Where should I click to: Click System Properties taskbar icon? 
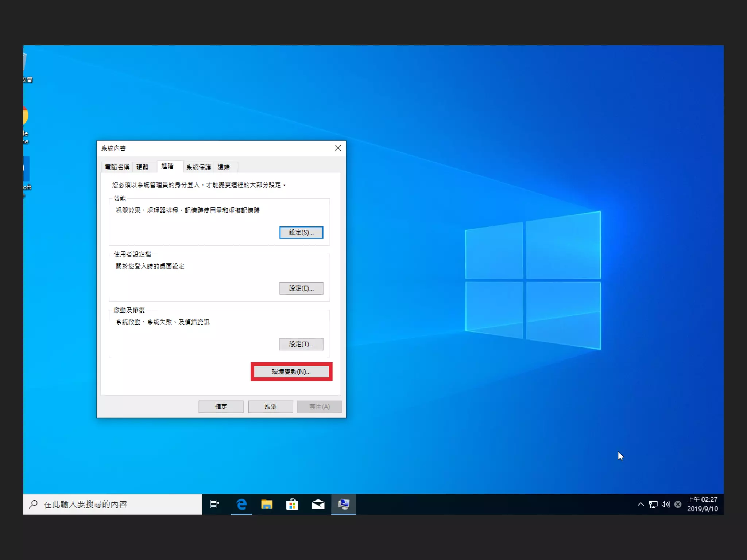point(344,504)
